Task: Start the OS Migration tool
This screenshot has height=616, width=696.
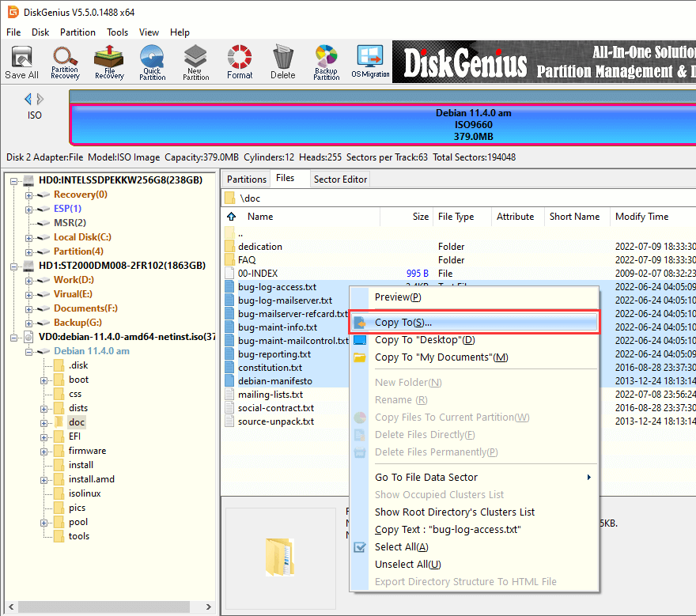Action: coord(370,62)
